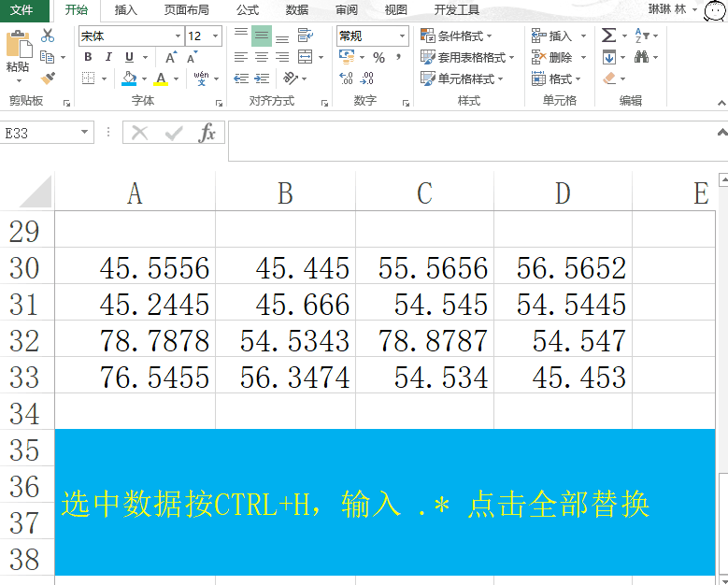Switch to the 审阅 tab

tap(347, 10)
